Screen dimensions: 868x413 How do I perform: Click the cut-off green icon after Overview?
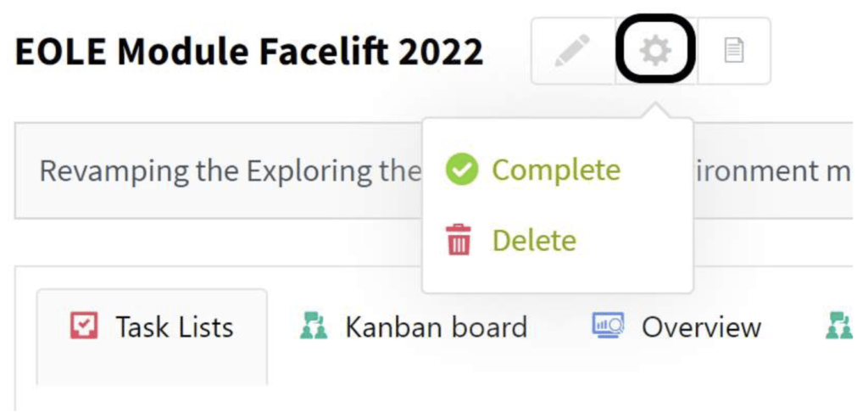pyautogui.click(x=839, y=326)
